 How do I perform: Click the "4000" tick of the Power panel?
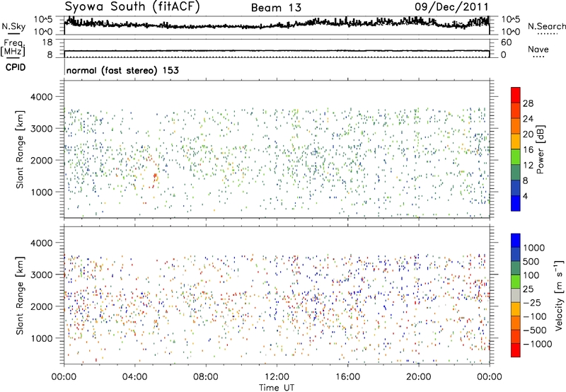[41, 97]
